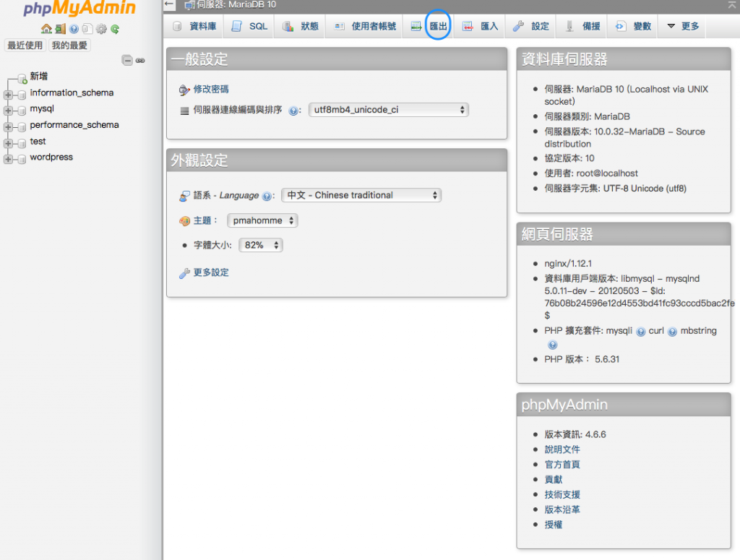This screenshot has height=560, width=740.
Task: Click 新增 in the database tree
Action: coord(39,77)
